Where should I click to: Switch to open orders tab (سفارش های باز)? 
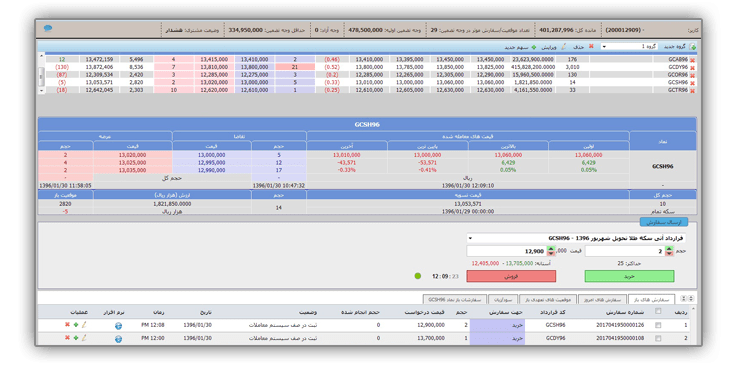(651, 299)
